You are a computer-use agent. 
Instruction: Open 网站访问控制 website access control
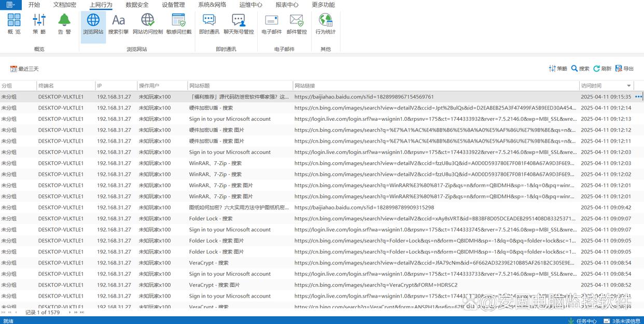(148, 24)
